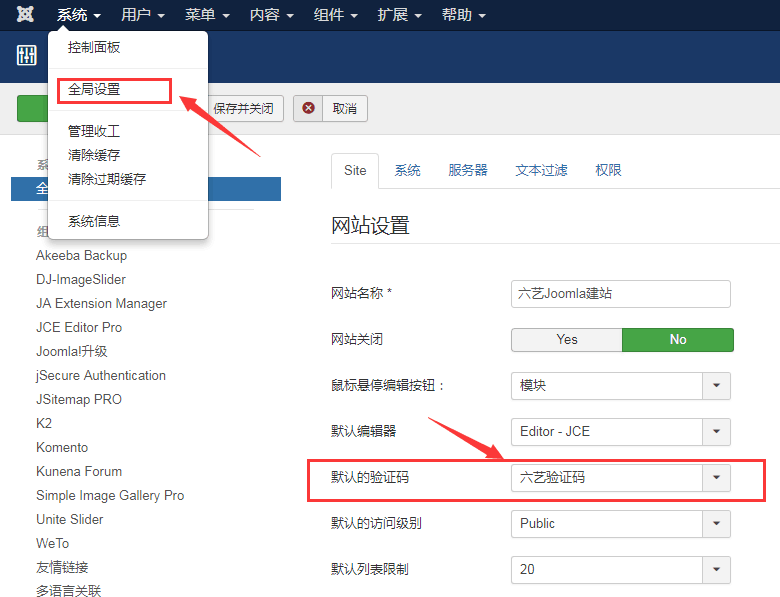Click the red cancel X icon
This screenshot has height=597, width=780.
[x=310, y=108]
